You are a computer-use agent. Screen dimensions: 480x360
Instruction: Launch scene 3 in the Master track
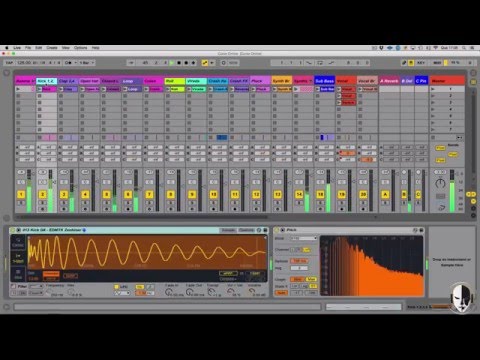click(433, 103)
